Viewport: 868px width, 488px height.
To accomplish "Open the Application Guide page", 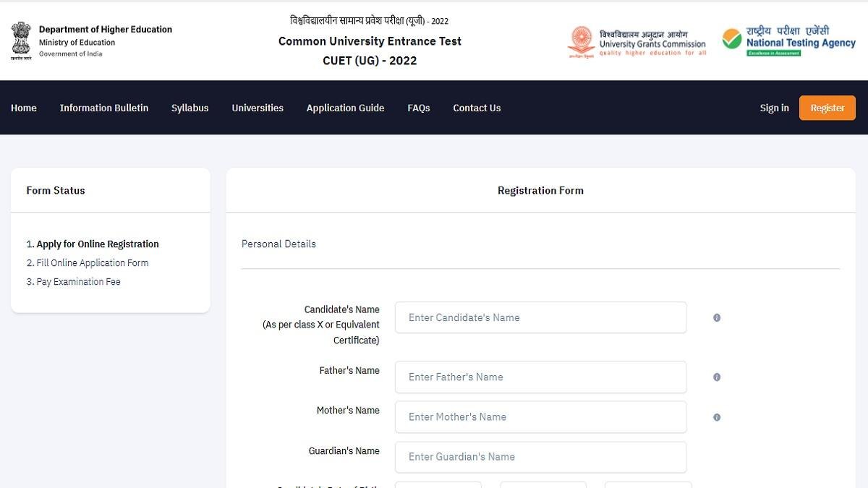I will (x=345, y=108).
